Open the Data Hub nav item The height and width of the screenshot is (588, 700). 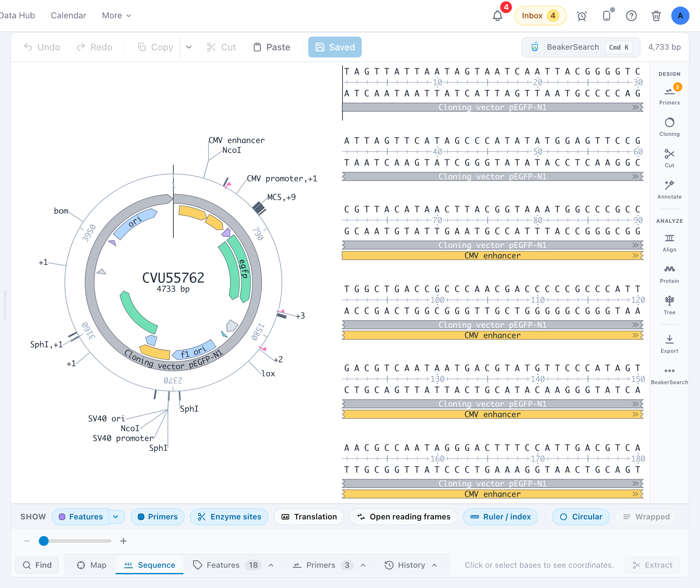[17, 16]
